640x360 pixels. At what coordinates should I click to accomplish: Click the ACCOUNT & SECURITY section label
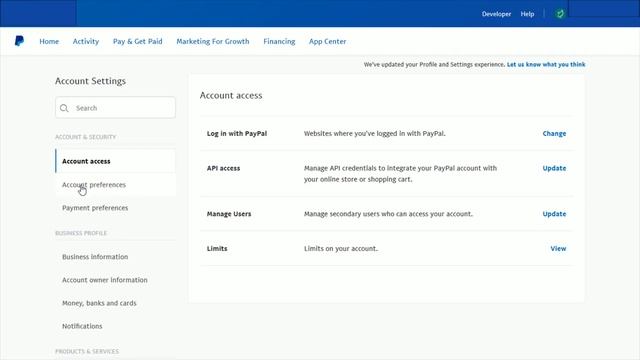coord(85,137)
